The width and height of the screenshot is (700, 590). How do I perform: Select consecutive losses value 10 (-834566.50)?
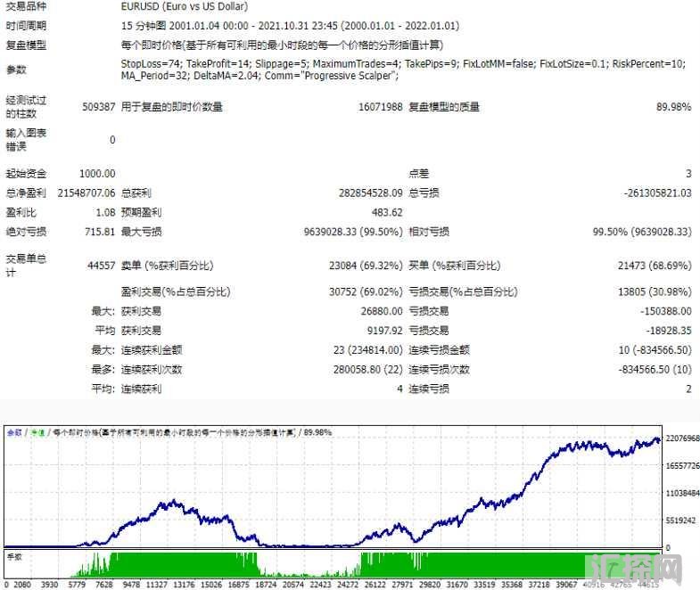pos(655,350)
